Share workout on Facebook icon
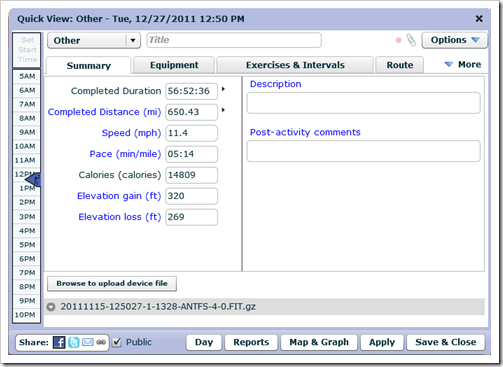Screen dimensions: 503x367 [x=59, y=342]
